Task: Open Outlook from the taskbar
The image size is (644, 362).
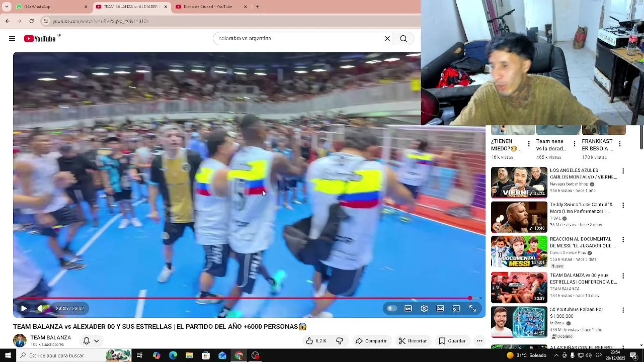Action: (x=222, y=355)
